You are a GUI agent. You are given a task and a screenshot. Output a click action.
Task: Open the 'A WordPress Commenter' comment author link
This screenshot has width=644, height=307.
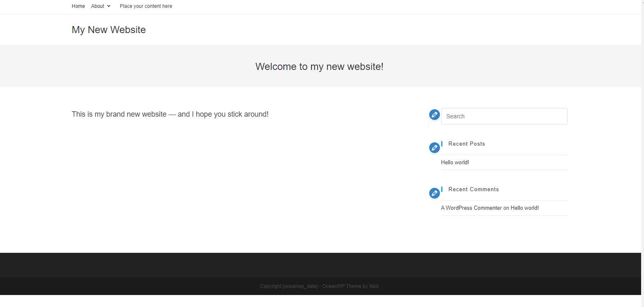(x=471, y=208)
